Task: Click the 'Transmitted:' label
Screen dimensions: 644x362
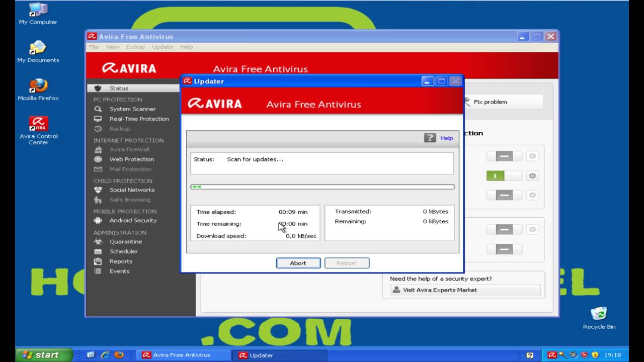Action: point(353,212)
